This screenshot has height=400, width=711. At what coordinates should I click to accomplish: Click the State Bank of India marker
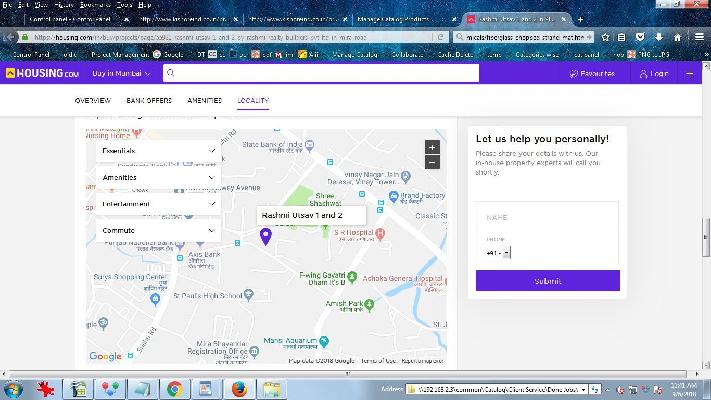[310, 146]
